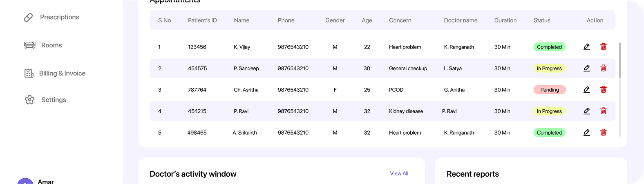Screen dimensions: 644x184
Task: Click the Completed status badge for K. Vijay
Action: pos(549,47)
